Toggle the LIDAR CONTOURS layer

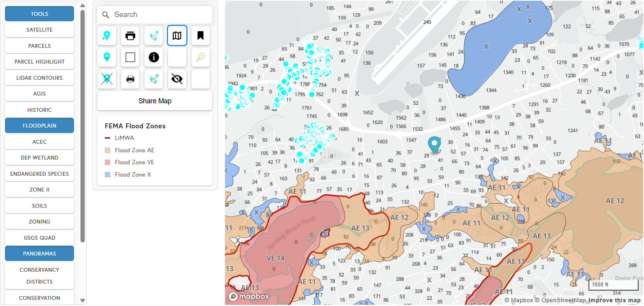click(39, 78)
